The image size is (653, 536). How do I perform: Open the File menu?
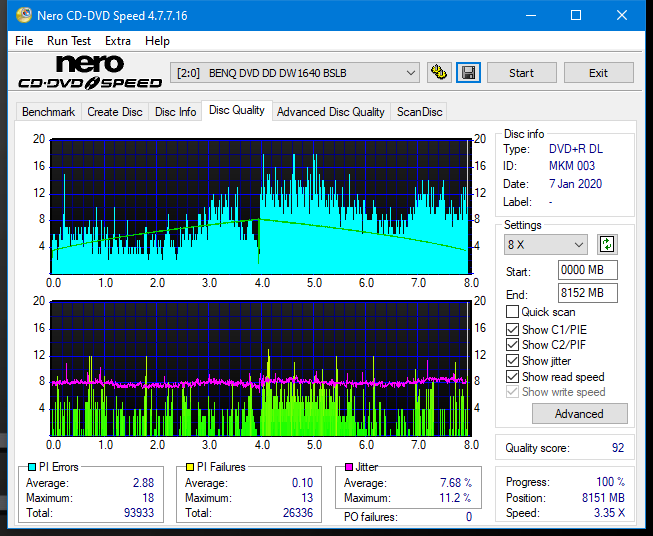pyautogui.click(x=24, y=41)
